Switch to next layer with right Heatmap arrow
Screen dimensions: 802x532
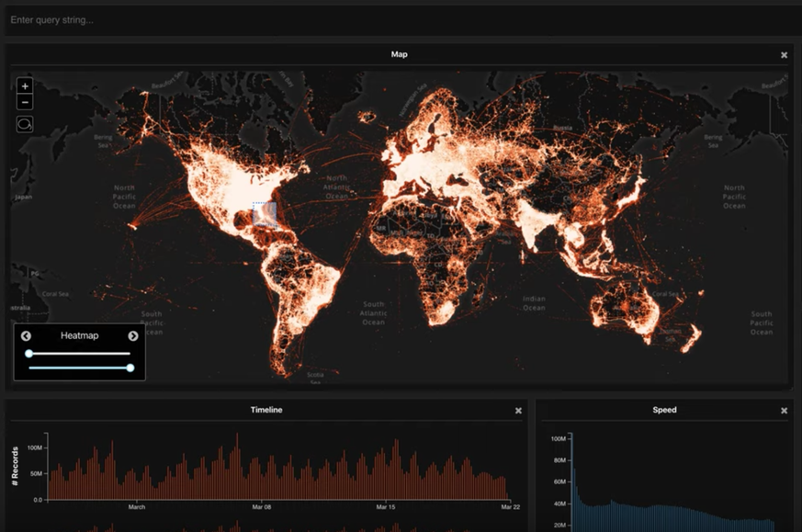coord(133,336)
